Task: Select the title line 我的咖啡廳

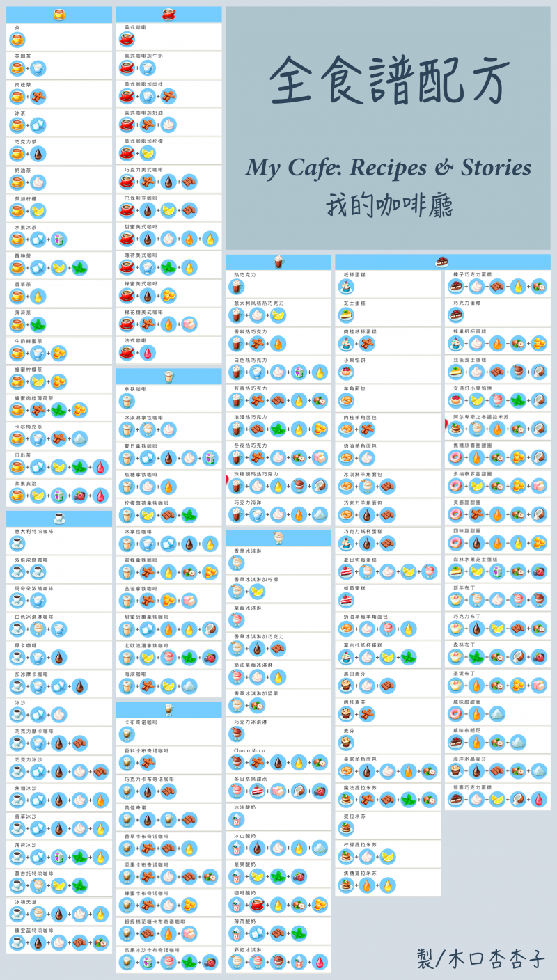Action: (x=389, y=207)
